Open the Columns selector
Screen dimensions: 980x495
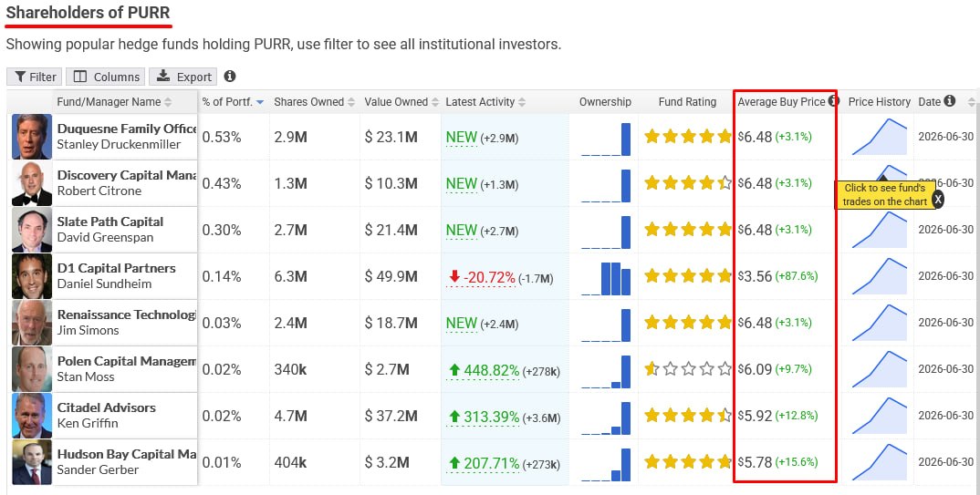coord(106,77)
